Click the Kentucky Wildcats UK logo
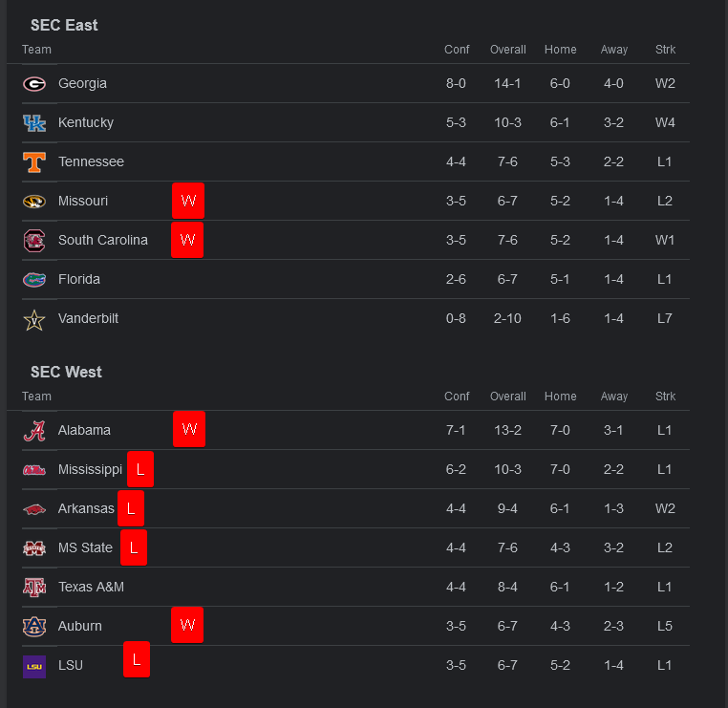 tap(34, 123)
